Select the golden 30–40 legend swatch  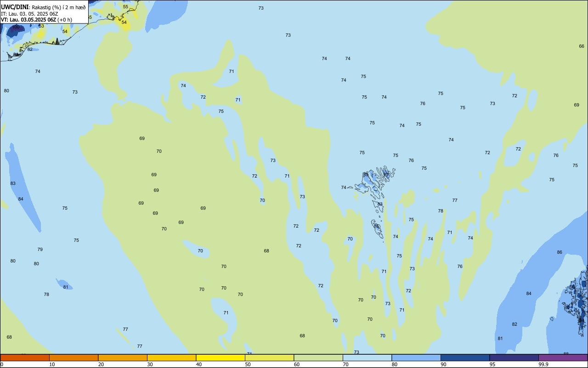coord(171,357)
